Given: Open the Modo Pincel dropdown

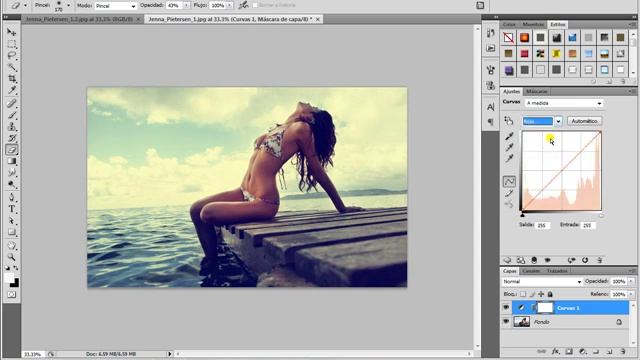Looking at the screenshot, I should 116,6.
